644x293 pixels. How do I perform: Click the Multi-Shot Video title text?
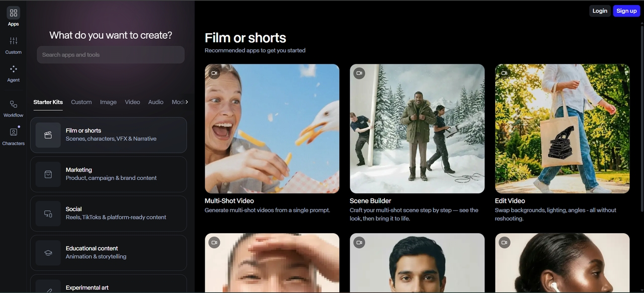click(x=229, y=201)
